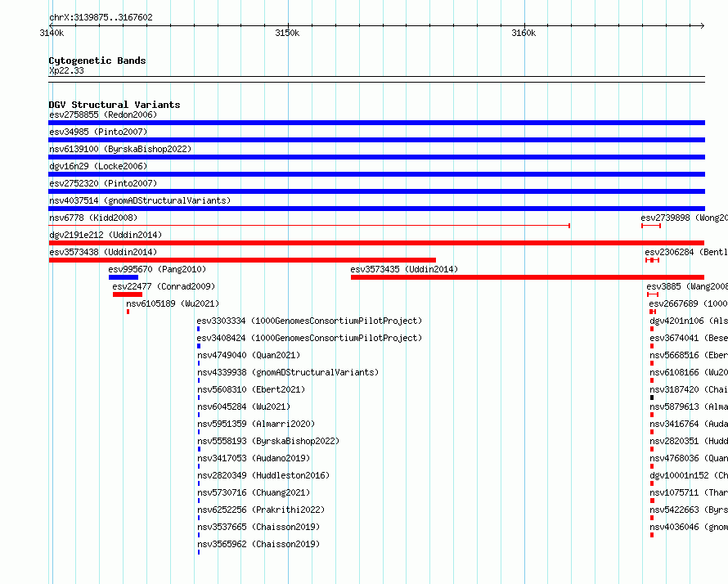Open nsv5879613 variant label
The image size is (728, 584).
[x=689, y=407]
